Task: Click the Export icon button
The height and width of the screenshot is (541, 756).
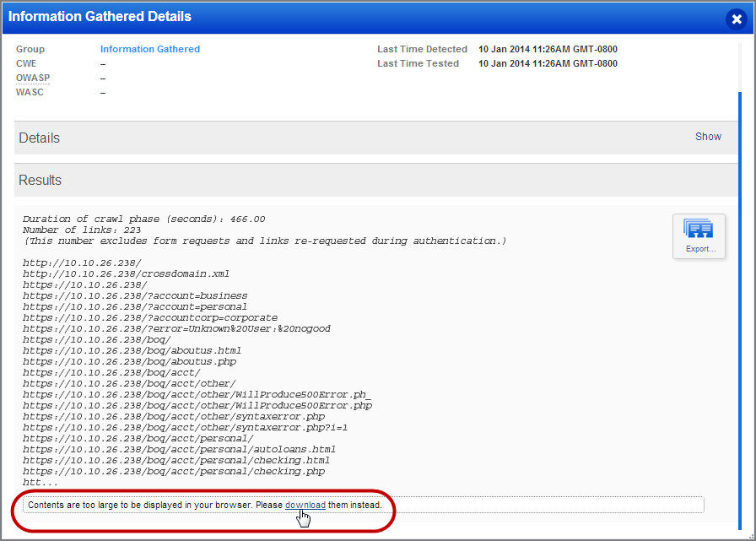Action: coord(699,236)
